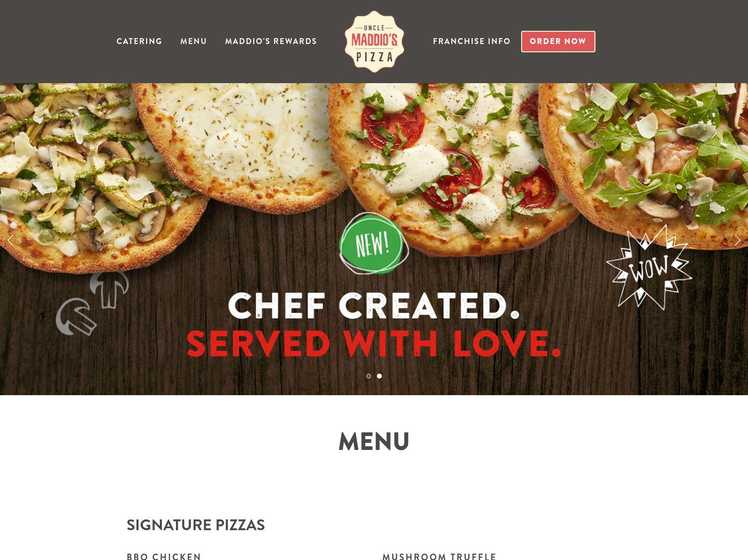Click the Mushroom Truffle pizza item
Viewport: 748px width, 560px height.
click(440, 556)
